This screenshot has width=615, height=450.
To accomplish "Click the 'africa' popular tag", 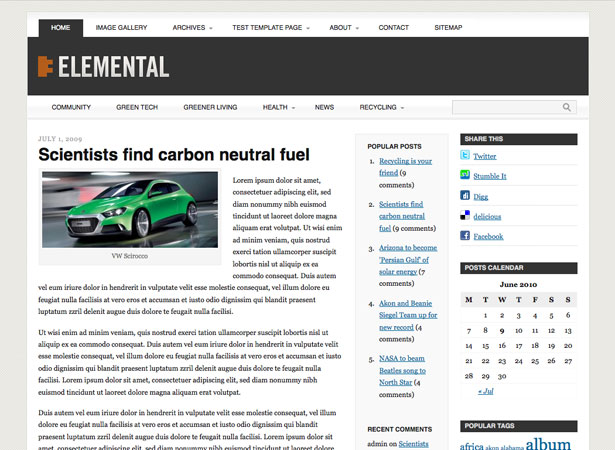I will (x=471, y=446).
